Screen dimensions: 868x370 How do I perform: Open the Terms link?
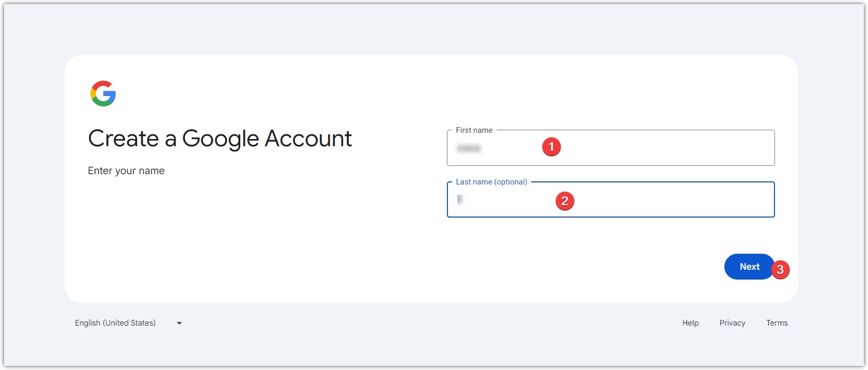pyautogui.click(x=777, y=323)
